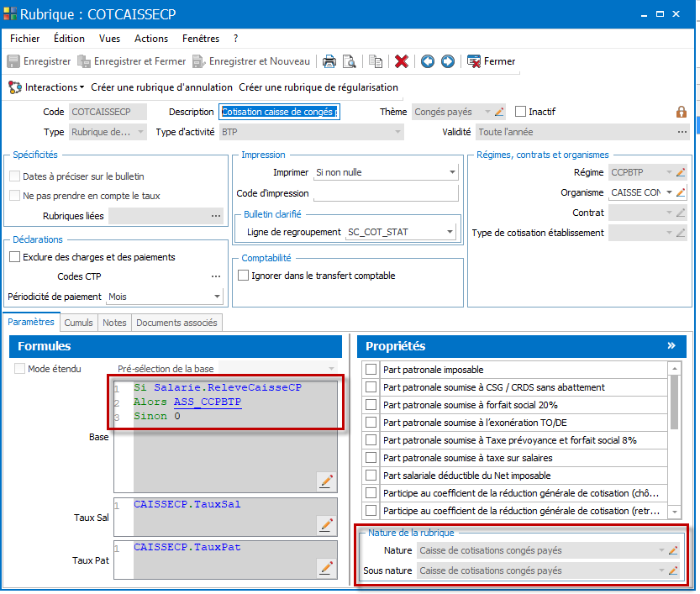Edit Organisme with pencil icon
This screenshot has width=700, height=594.
coord(681,192)
